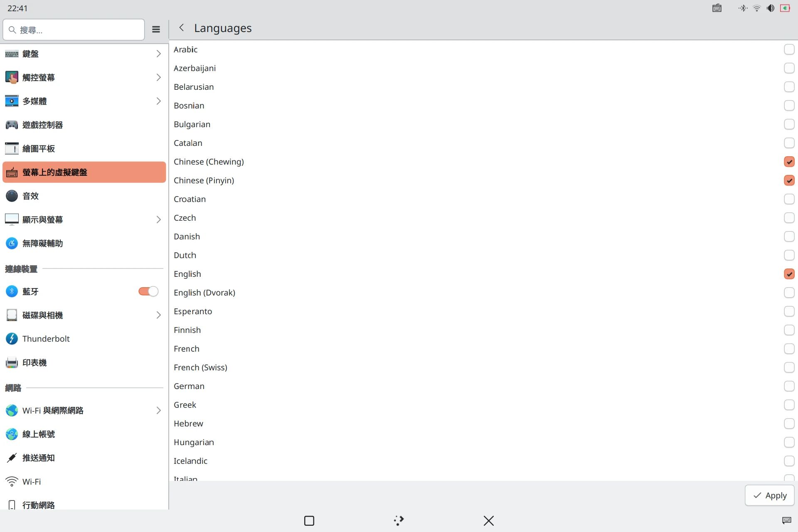798x532 pixels.
Task: Click virtual keyboard icon at bottom right
Action: coord(786,520)
